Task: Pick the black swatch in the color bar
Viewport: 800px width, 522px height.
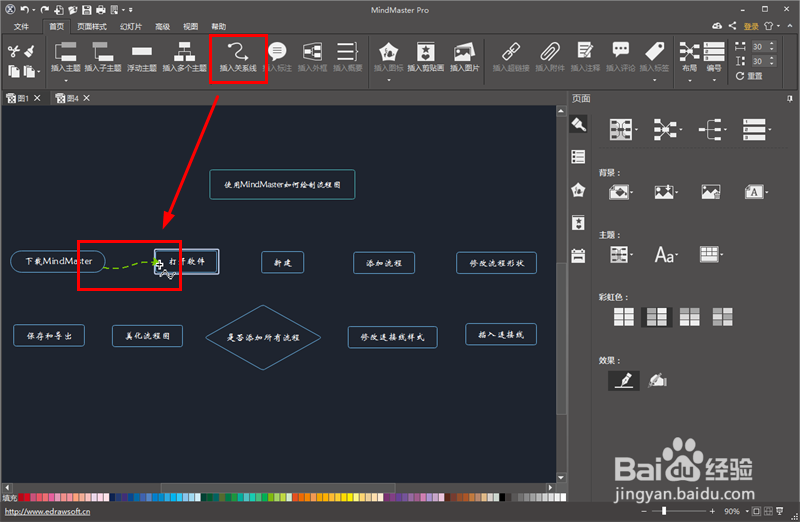Action: click(502, 497)
